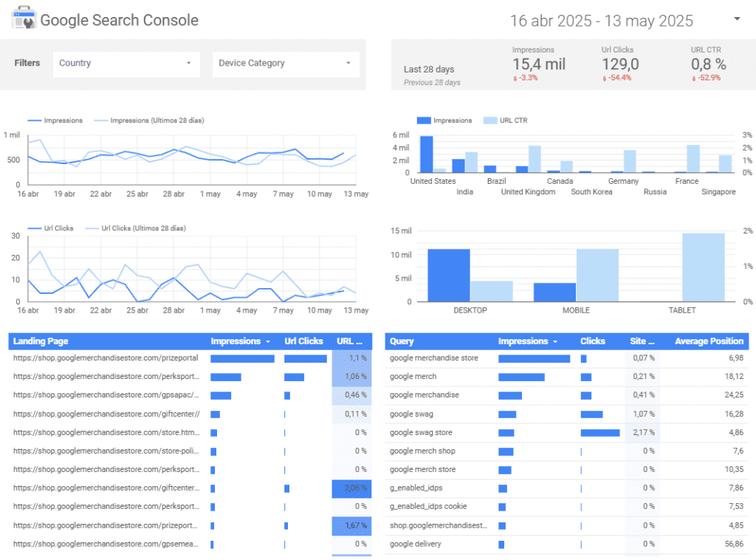
Task: Open the store.htm landing page URL
Action: tap(106, 432)
